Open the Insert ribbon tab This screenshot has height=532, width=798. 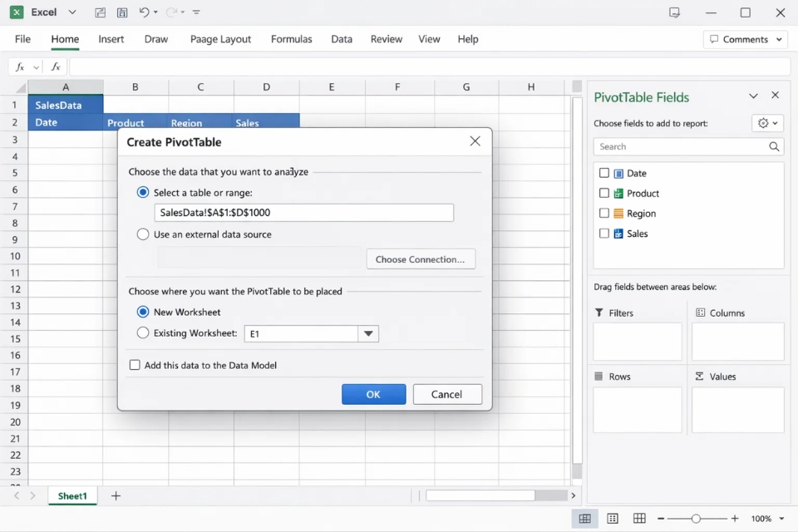coord(111,39)
